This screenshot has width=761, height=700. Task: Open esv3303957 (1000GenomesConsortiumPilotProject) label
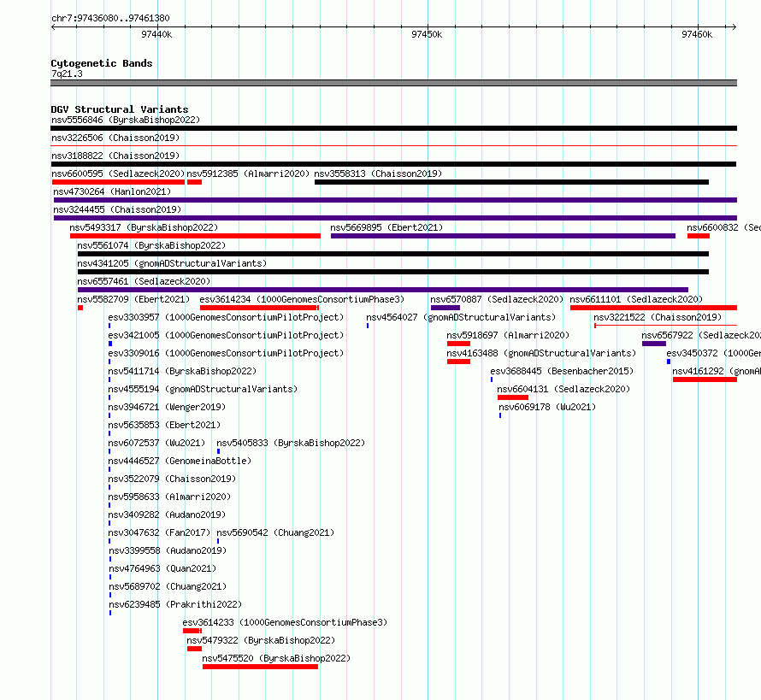pyautogui.click(x=226, y=317)
